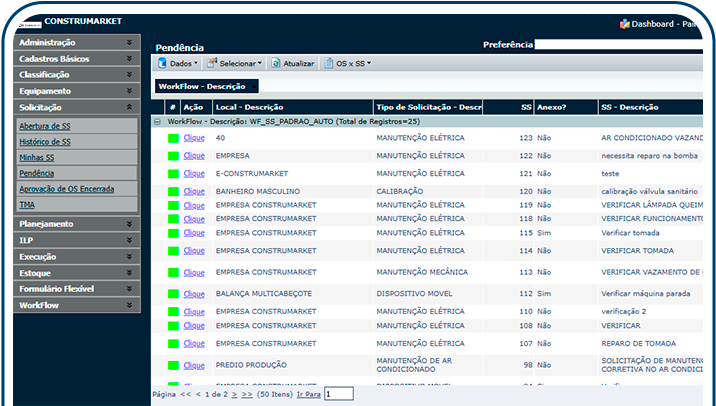The width and height of the screenshot is (716, 406).
Task: Click the Ir Para pagination link
Action: tap(309, 395)
